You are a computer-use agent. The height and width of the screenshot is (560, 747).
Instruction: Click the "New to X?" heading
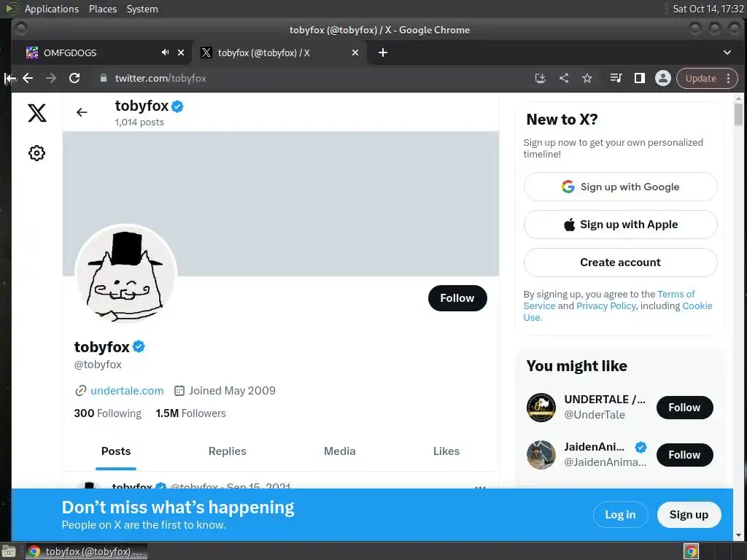(562, 119)
